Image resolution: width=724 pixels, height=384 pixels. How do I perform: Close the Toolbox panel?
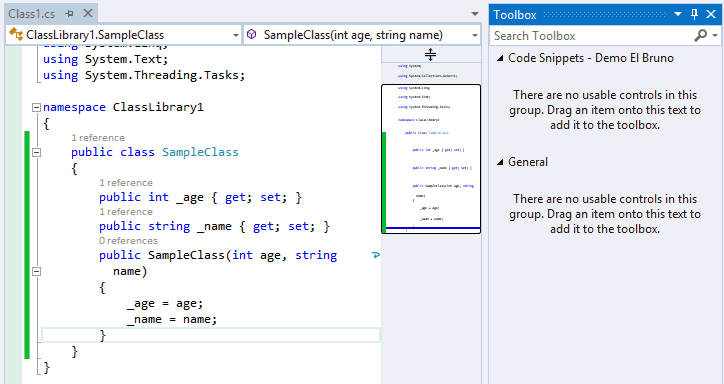[x=711, y=14]
